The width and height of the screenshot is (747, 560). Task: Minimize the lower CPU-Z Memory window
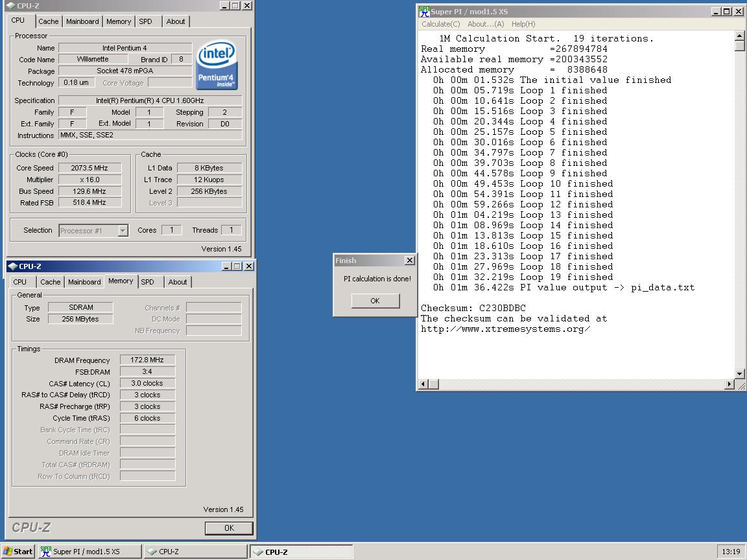227,266
